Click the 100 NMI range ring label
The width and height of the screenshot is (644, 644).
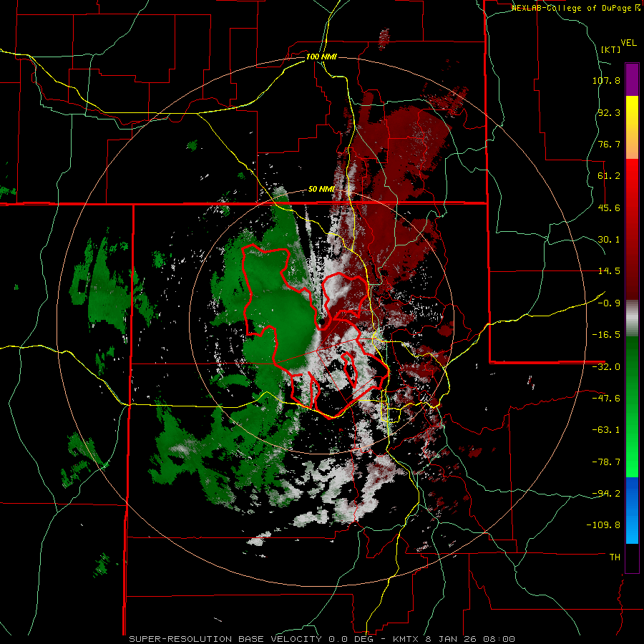coord(321,57)
